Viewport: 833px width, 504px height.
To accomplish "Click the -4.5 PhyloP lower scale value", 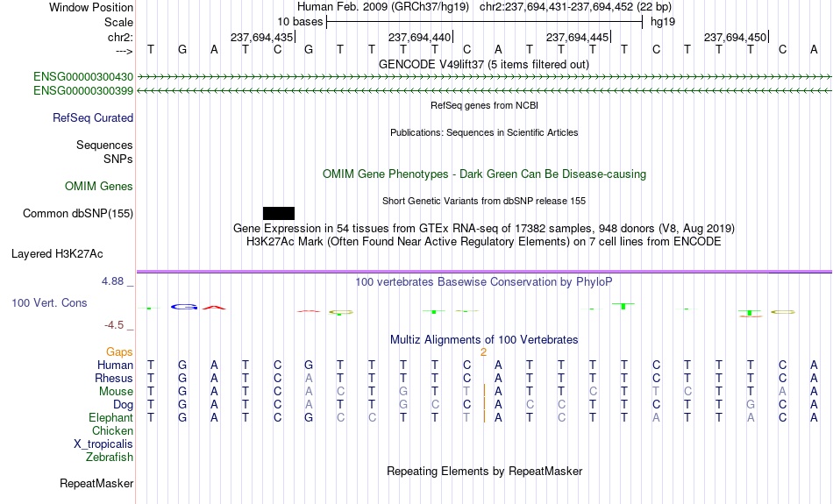I will tap(114, 325).
